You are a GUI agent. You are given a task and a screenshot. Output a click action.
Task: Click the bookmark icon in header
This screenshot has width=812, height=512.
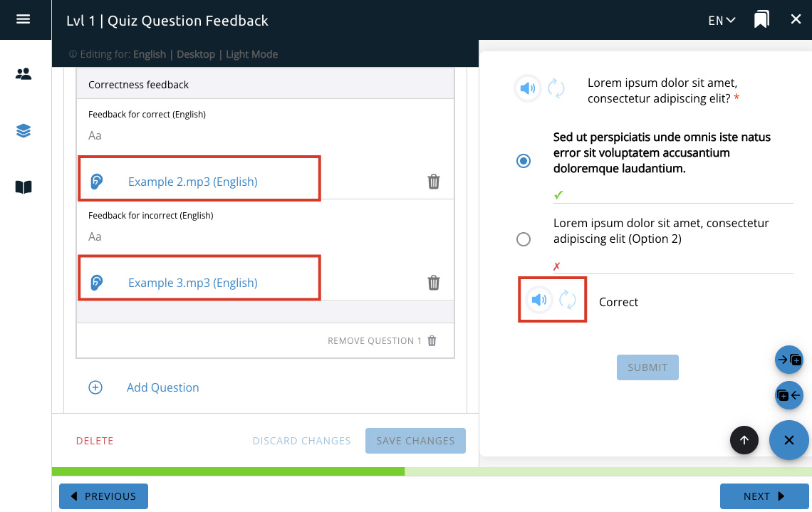coord(761,20)
